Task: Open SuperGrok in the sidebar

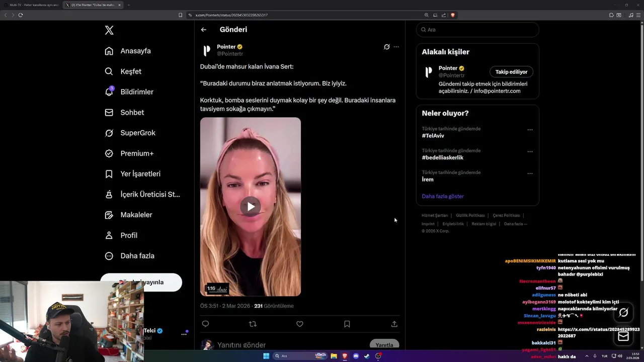Action: (130, 133)
